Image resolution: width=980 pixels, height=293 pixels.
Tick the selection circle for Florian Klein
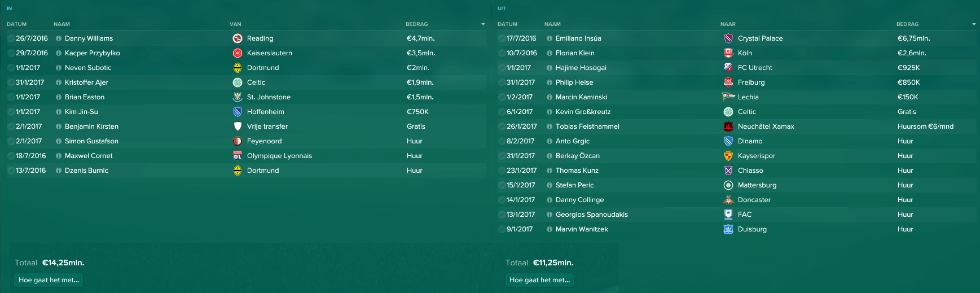click(502, 53)
